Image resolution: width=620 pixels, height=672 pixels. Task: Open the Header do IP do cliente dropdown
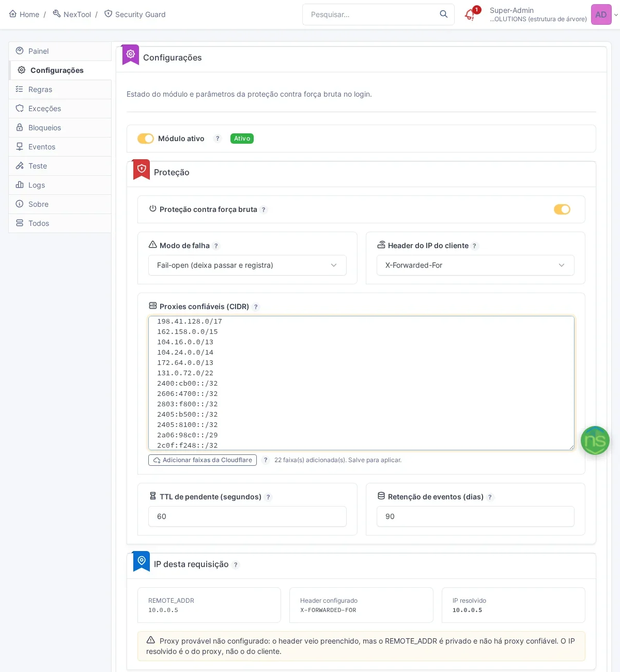tap(475, 265)
